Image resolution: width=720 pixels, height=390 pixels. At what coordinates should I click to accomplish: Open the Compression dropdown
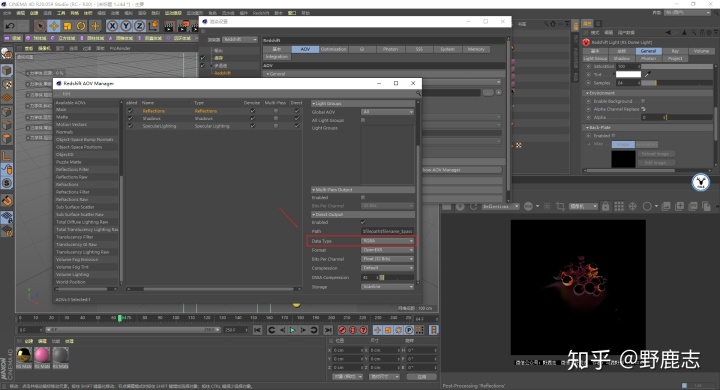point(387,268)
